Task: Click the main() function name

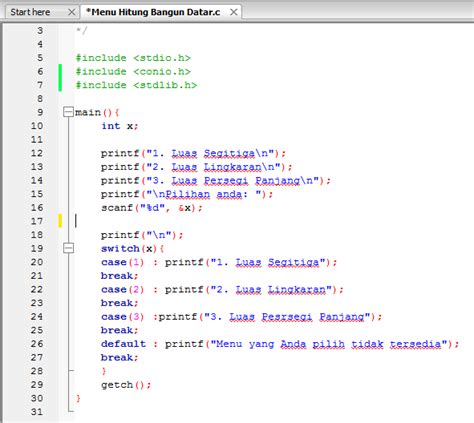Action: click(x=88, y=112)
